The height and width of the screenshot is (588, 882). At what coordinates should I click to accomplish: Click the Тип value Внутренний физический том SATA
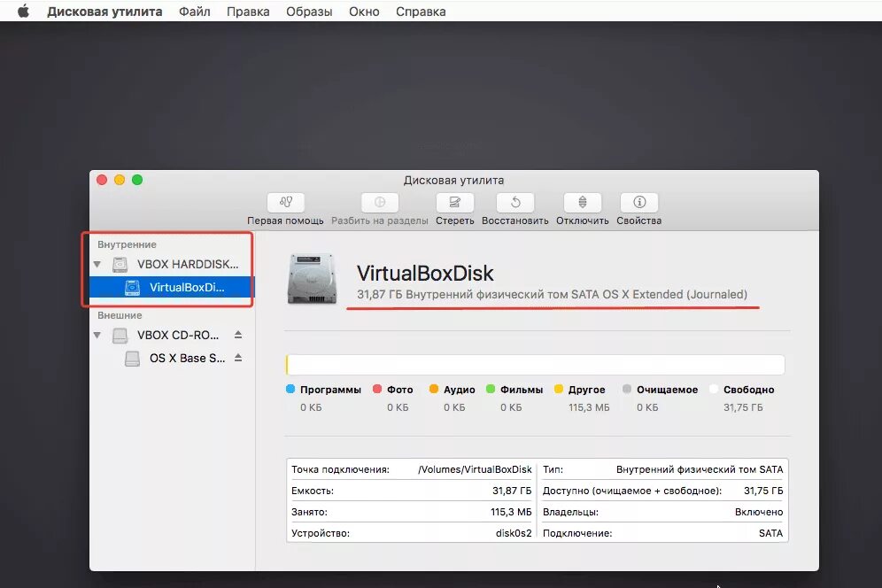tap(700, 469)
